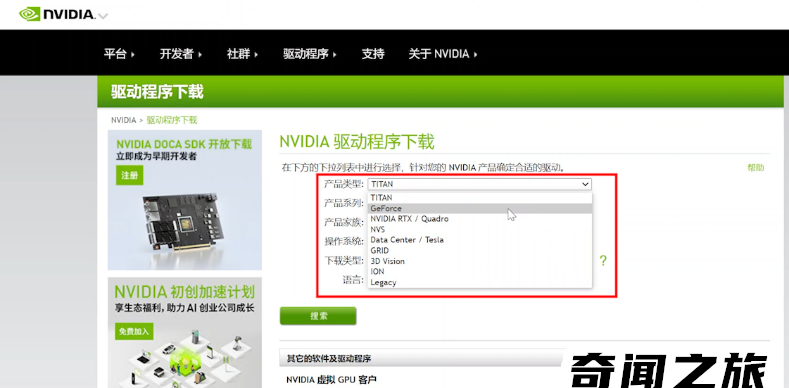This screenshot has width=789, height=388.
Task: Click the 注册 button on DOCA banner
Action: pyautogui.click(x=129, y=175)
